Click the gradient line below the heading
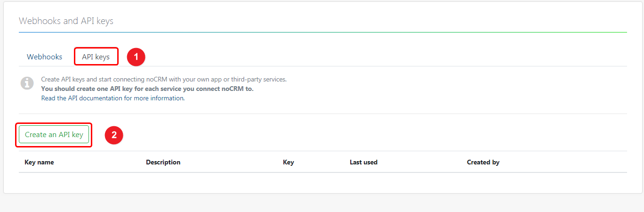This screenshot has width=644, height=212. tap(322, 32)
